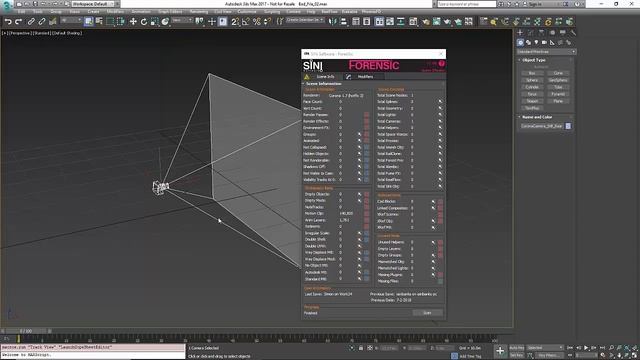
Task: Open the Hierarchy command panel
Action: point(541,32)
